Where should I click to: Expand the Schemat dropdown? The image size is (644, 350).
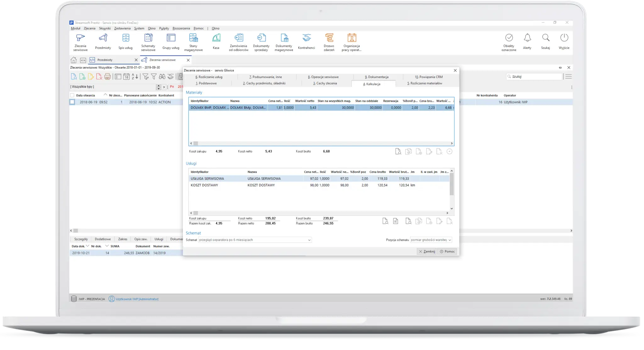click(x=309, y=240)
